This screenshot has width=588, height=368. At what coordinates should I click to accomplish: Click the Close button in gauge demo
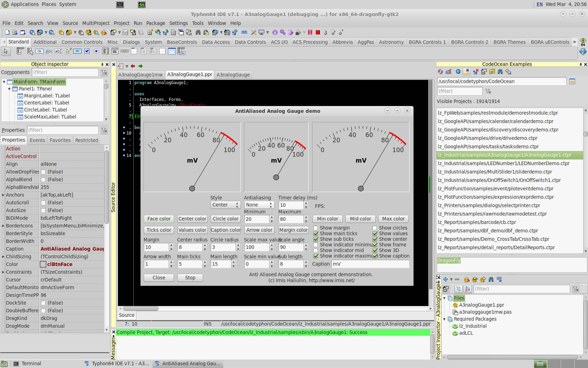coord(159,278)
